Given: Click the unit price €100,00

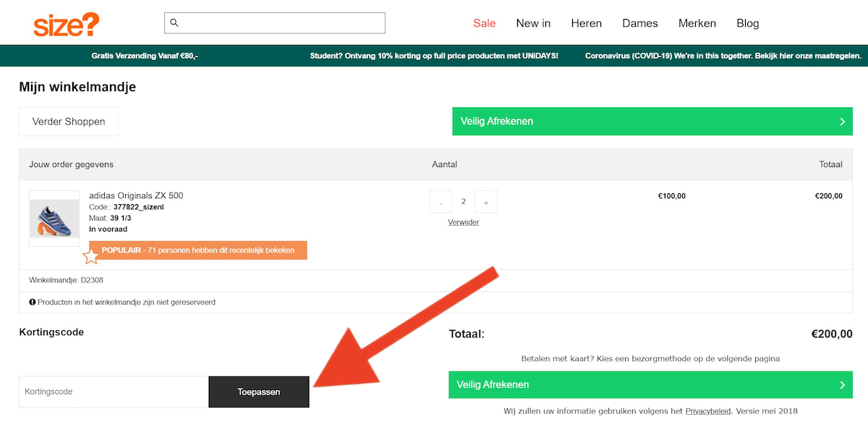Looking at the screenshot, I should tap(672, 195).
